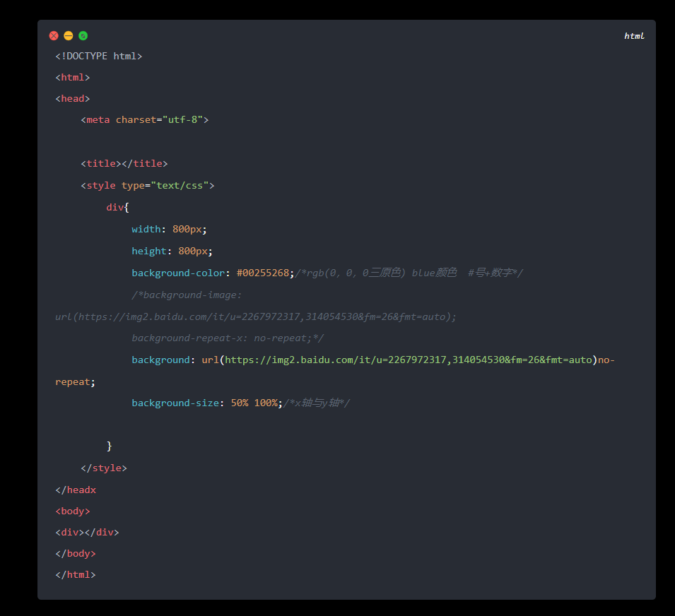
Task: Click the rgb blue color comment
Action: [409, 273]
